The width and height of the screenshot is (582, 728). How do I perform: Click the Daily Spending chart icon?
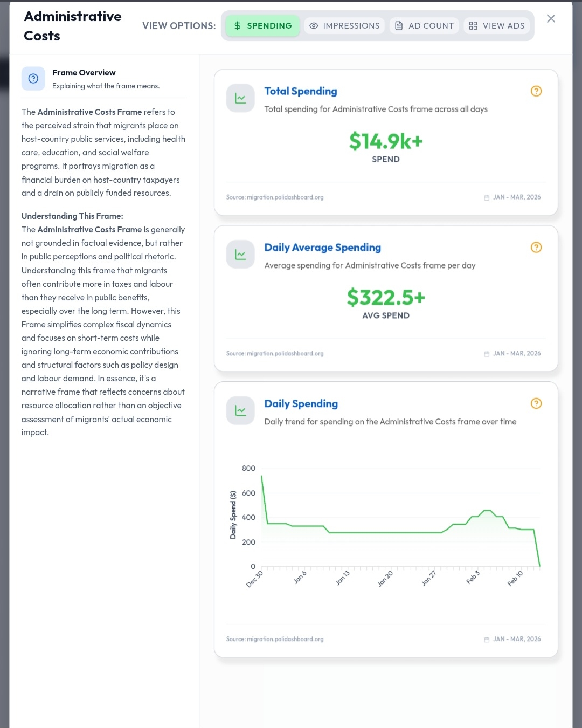point(240,411)
